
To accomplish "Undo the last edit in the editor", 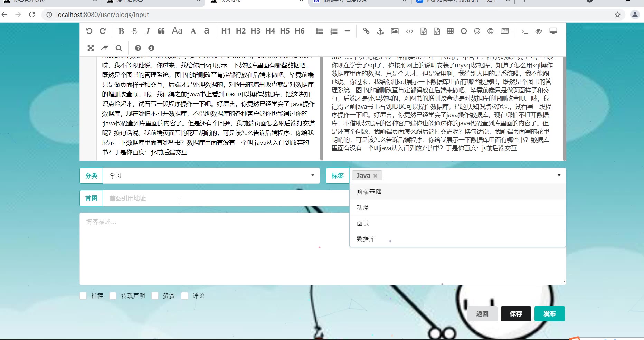I will pos(89,31).
